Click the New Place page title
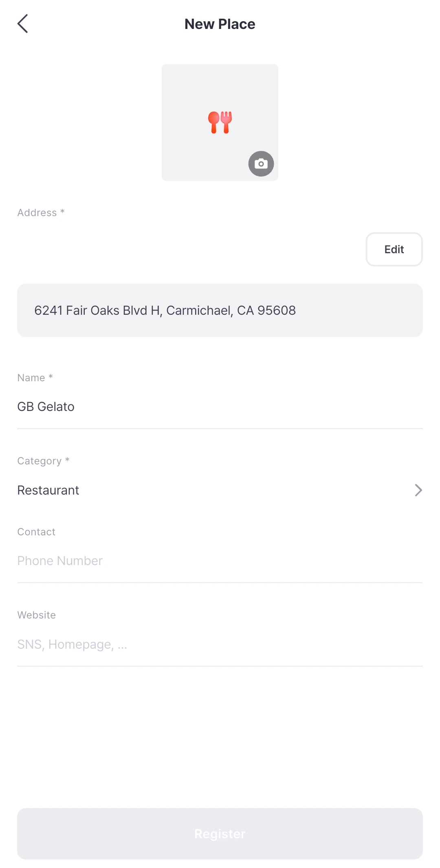Image resolution: width=440 pixels, height=868 pixels. tap(220, 24)
